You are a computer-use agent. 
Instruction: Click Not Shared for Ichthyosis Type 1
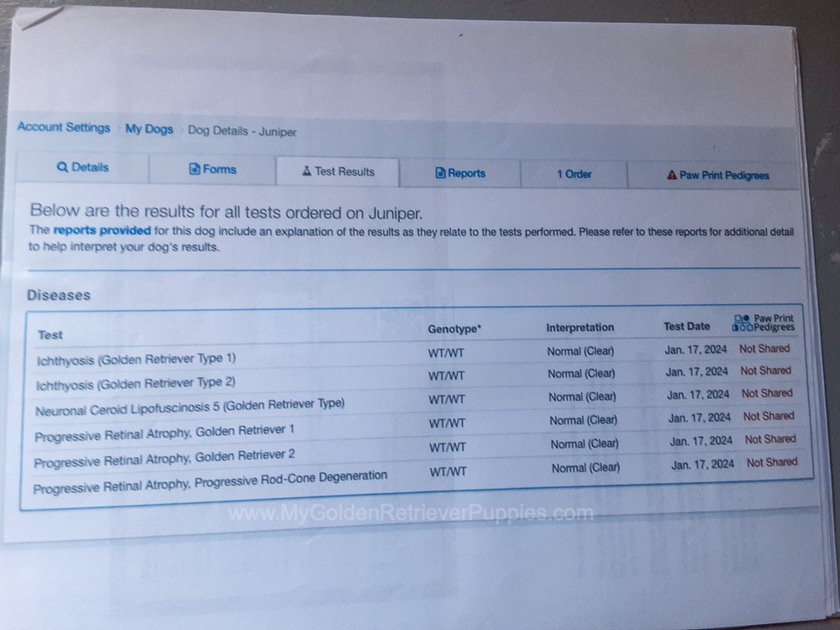[764, 348]
